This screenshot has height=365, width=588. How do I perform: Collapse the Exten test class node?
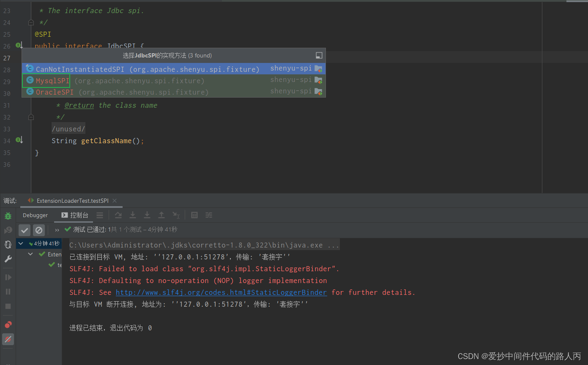point(30,254)
